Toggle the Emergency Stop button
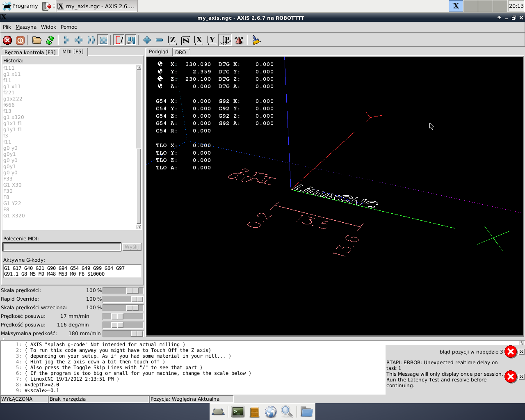This screenshot has height=420, width=525. 7,40
